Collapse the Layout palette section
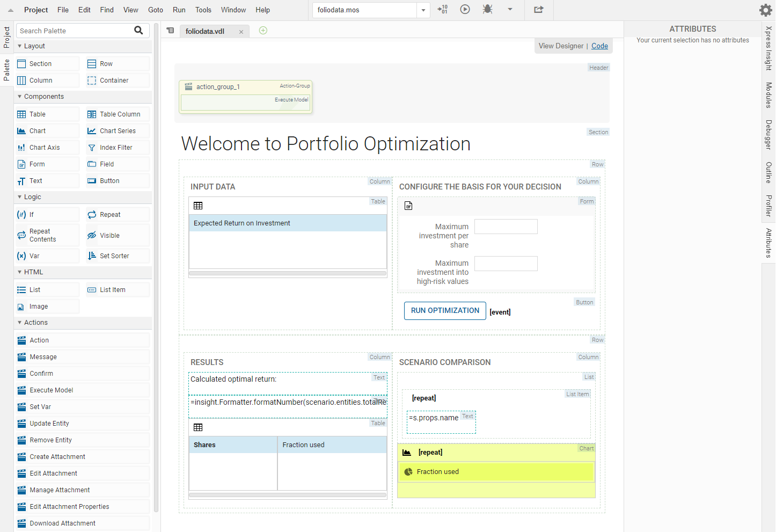 click(x=20, y=46)
